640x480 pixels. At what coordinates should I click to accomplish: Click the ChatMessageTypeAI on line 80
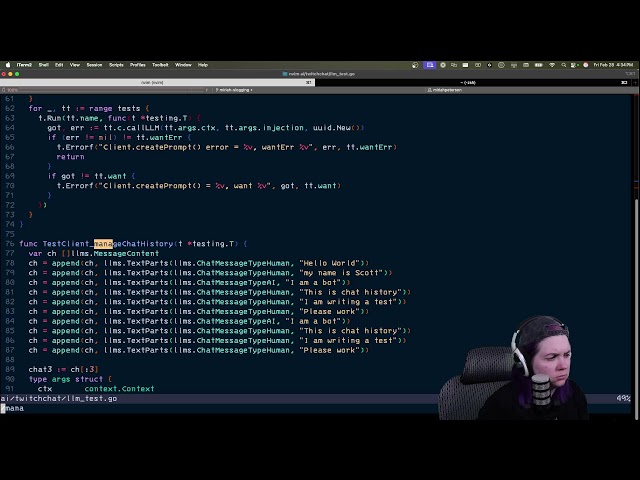click(236, 283)
